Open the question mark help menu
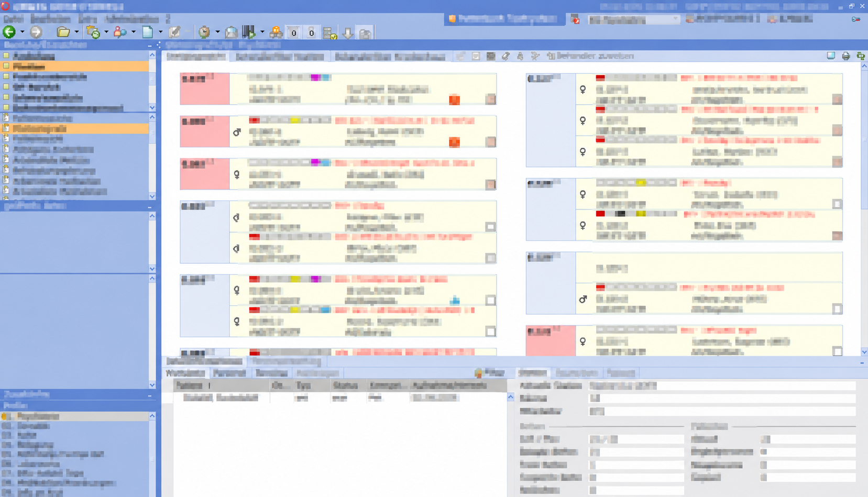This screenshot has height=497, width=868. point(168,19)
